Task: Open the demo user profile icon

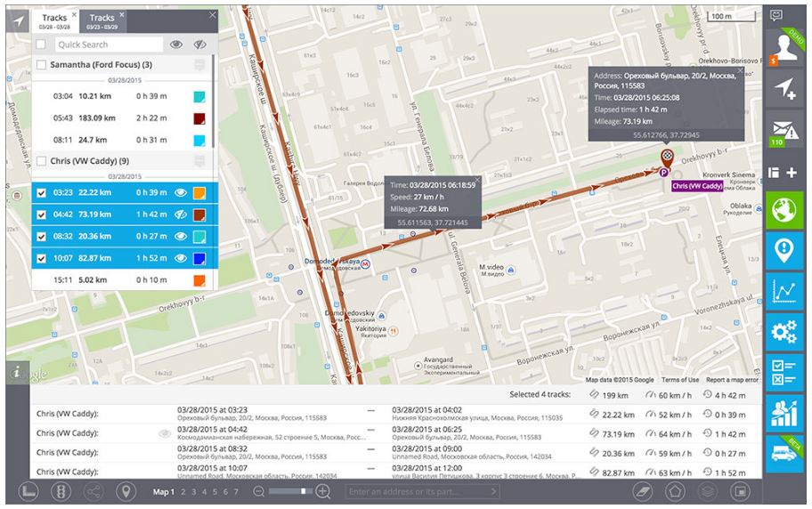Action: pos(784,48)
